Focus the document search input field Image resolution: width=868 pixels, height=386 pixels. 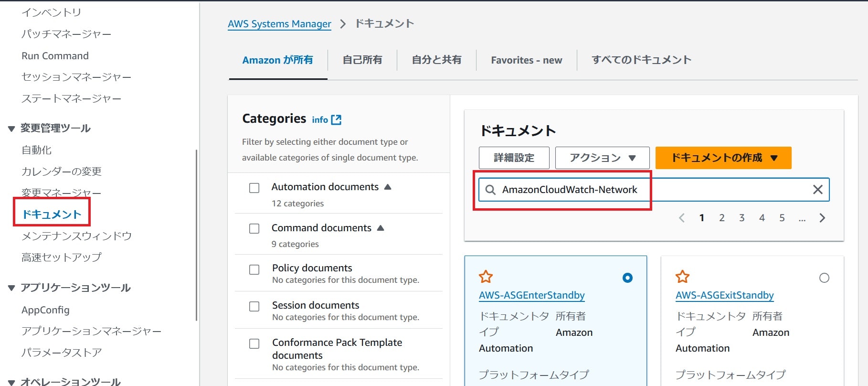(x=654, y=190)
